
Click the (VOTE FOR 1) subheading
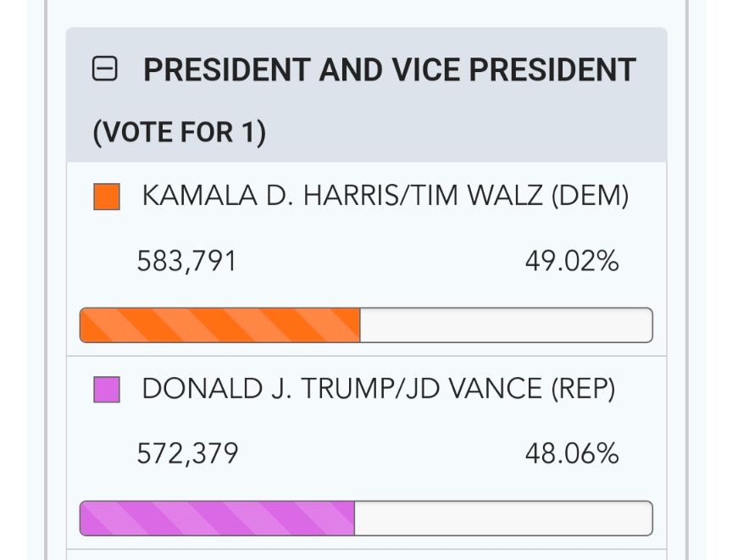coord(179,132)
